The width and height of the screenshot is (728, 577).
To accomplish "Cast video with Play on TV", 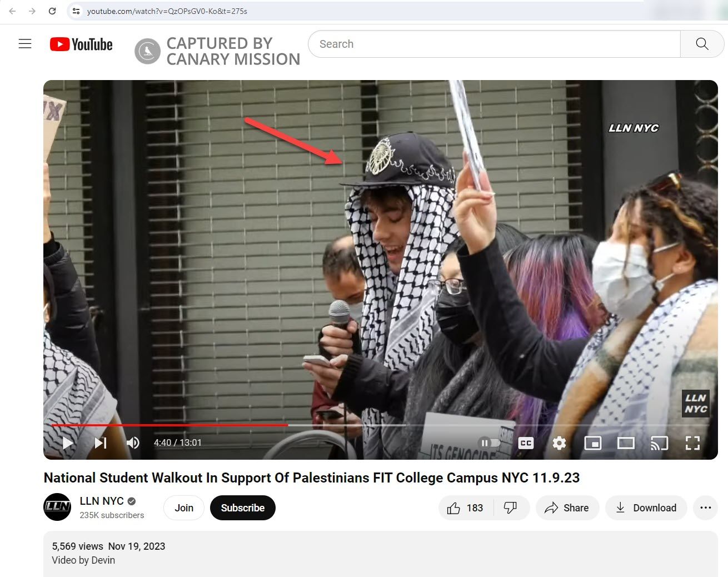I will pyautogui.click(x=659, y=443).
